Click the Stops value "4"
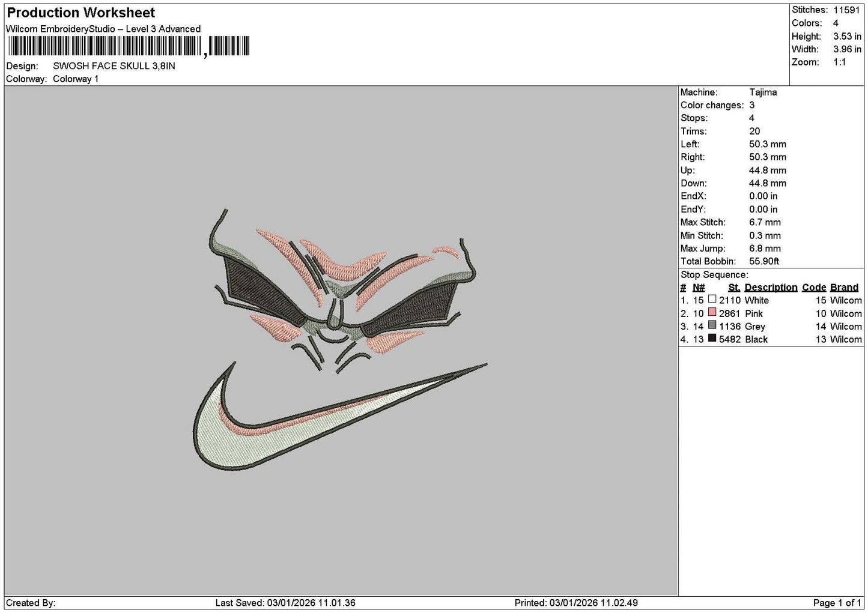The width and height of the screenshot is (868, 613). [751, 118]
